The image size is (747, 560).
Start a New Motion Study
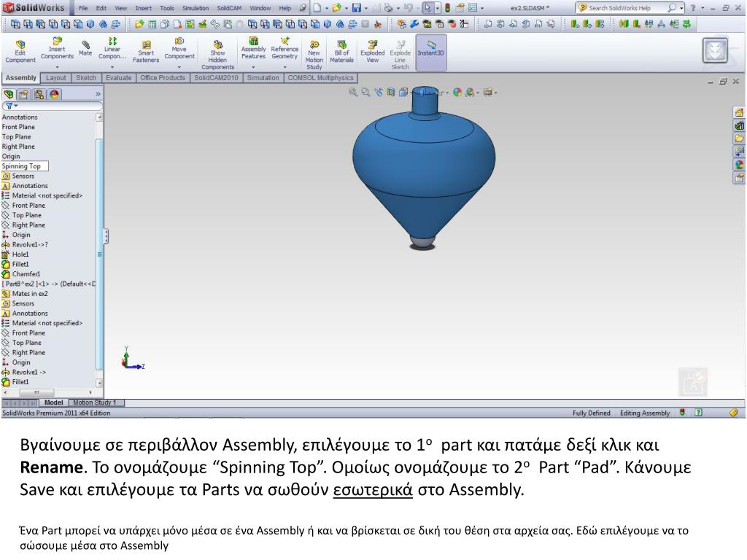314,55
